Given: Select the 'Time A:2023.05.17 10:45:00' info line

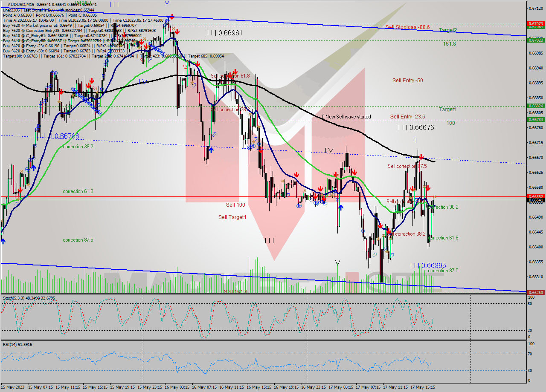Looking at the screenshot, I should pos(83,20).
